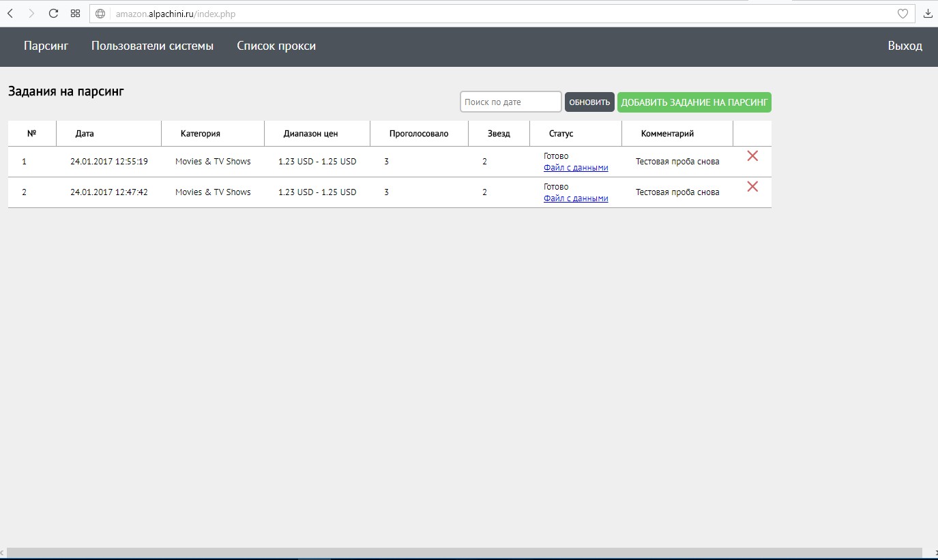
Task: Delete parsing task number 2 with red X
Action: pyautogui.click(x=752, y=186)
